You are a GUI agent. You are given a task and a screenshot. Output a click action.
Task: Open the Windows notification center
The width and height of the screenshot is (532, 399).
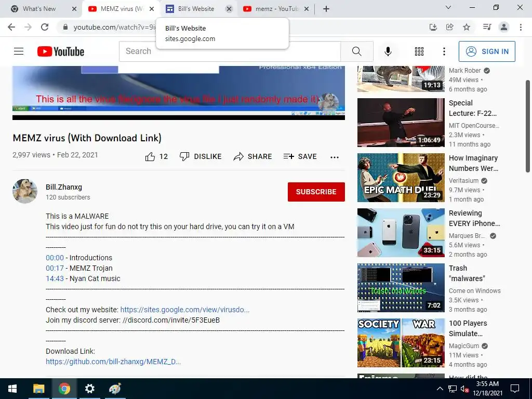coord(515,389)
